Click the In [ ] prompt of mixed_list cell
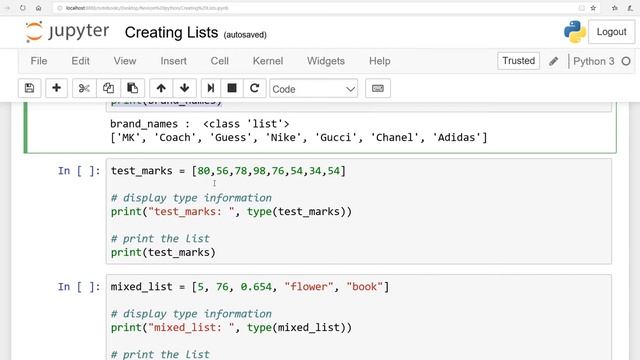 click(79, 287)
